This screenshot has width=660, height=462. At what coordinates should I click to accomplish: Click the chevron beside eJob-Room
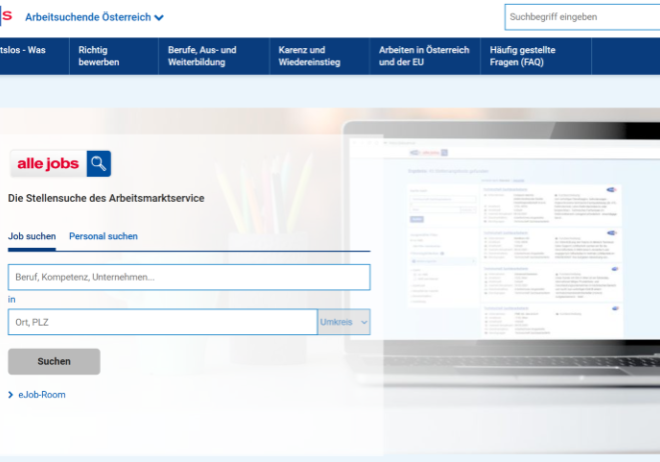(11, 395)
